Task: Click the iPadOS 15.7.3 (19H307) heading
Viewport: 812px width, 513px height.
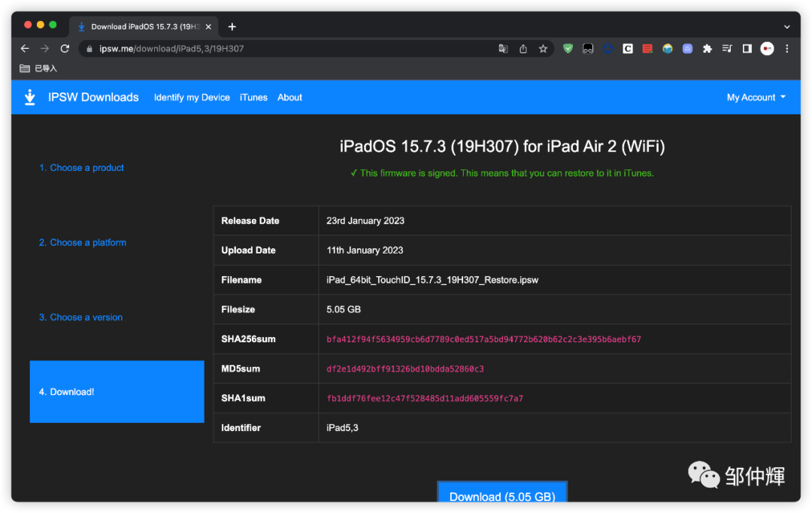Action: [502, 147]
